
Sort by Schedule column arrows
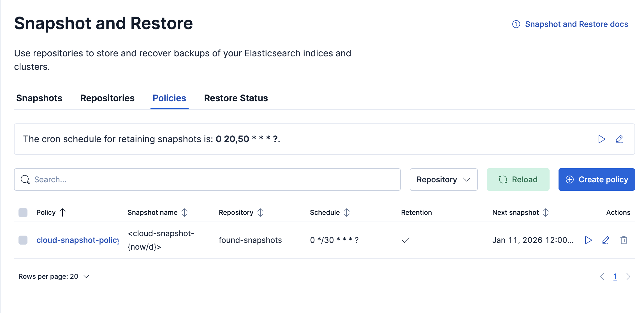point(347,213)
